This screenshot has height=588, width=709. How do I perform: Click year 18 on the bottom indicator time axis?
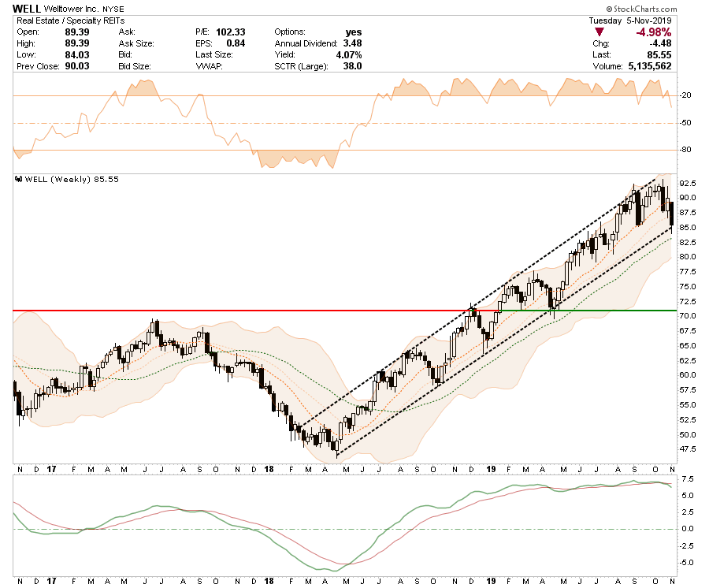click(x=269, y=581)
